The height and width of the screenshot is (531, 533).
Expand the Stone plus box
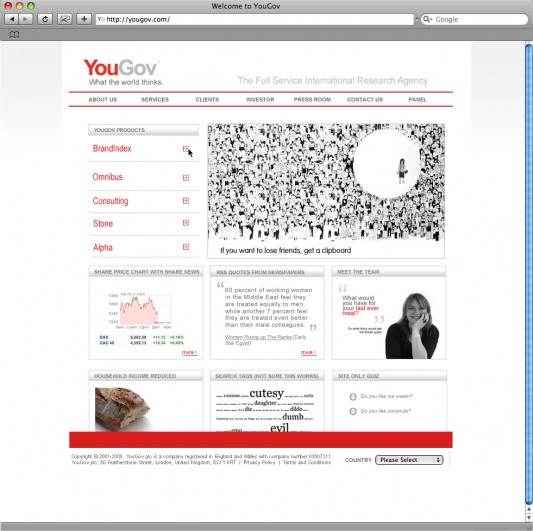186,223
